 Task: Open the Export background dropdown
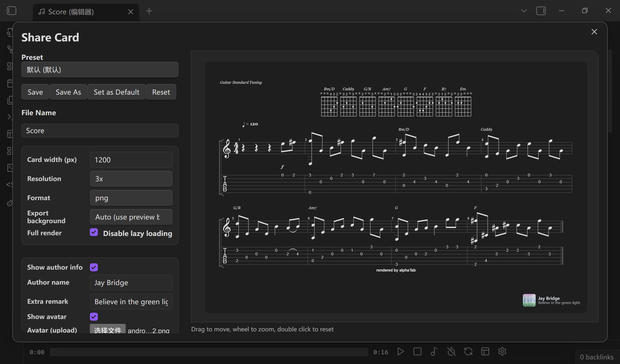click(131, 217)
